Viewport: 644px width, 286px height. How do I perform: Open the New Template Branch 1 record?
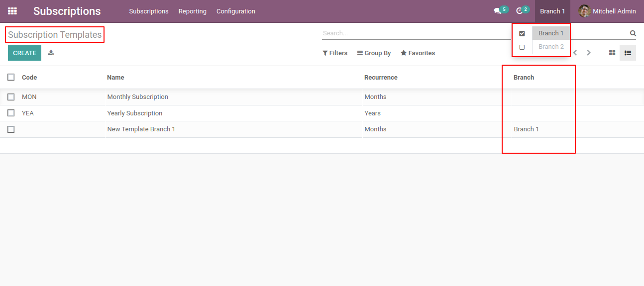141,129
